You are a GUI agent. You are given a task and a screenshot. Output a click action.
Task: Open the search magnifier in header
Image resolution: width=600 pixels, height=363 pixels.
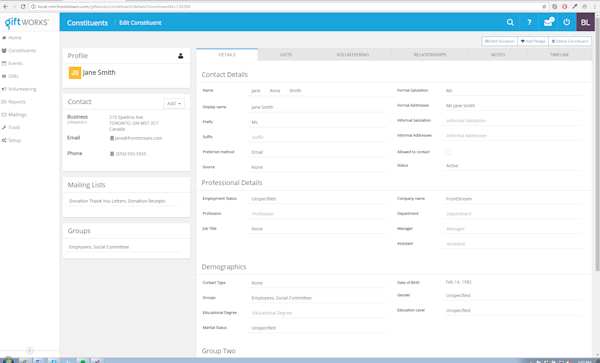510,22
